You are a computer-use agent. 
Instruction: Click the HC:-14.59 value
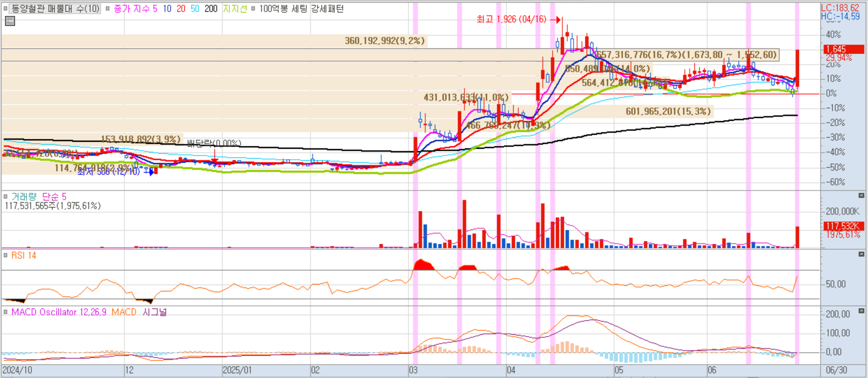pyautogui.click(x=840, y=16)
